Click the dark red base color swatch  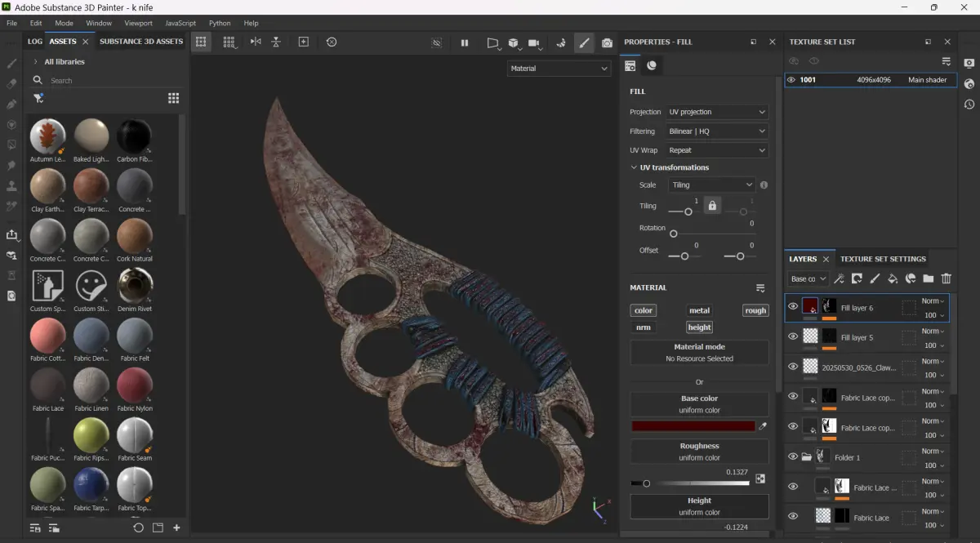click(x=693, y=426)
